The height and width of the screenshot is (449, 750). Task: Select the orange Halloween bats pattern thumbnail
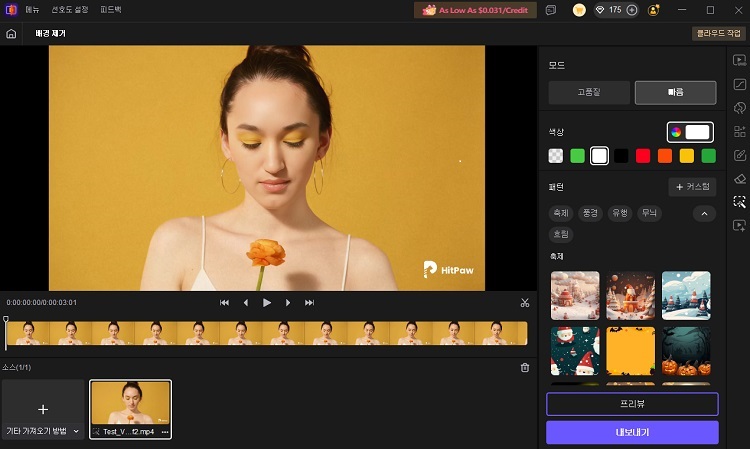(630, 351)
